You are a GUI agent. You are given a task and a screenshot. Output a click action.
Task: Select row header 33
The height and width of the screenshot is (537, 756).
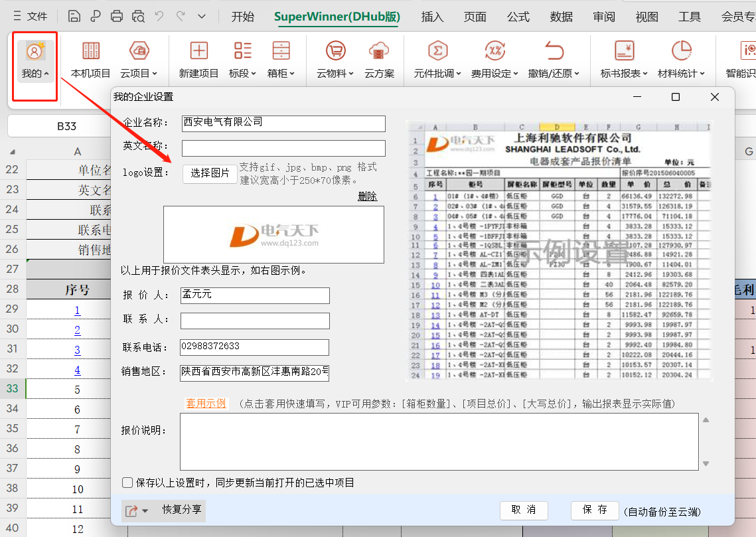point(13,388)
